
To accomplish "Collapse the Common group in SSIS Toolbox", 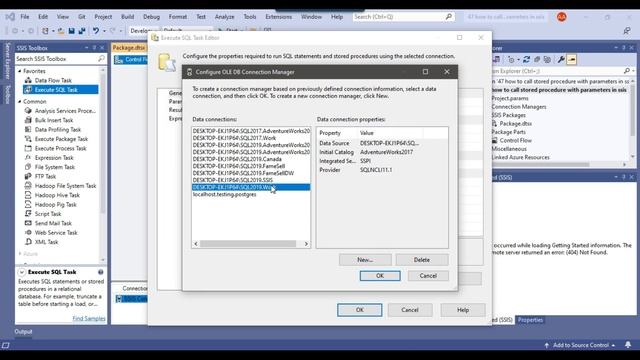I will pos(20,101).
